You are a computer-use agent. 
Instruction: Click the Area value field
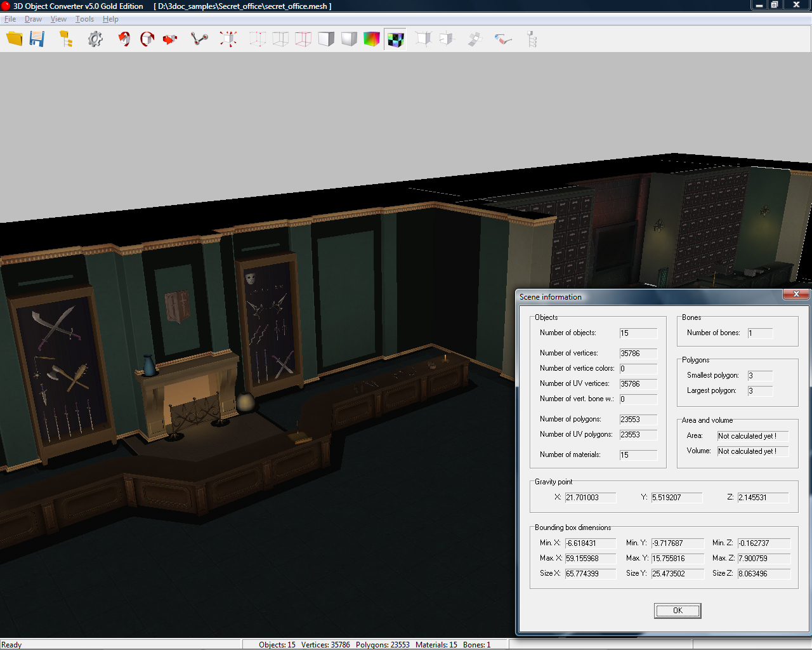752,436
